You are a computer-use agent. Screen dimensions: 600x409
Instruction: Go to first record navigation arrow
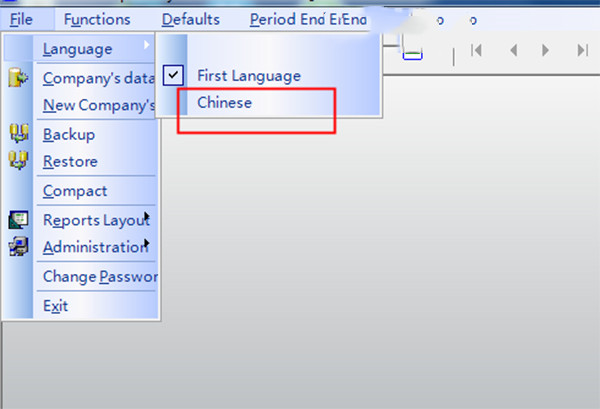(x=477, y=50)
